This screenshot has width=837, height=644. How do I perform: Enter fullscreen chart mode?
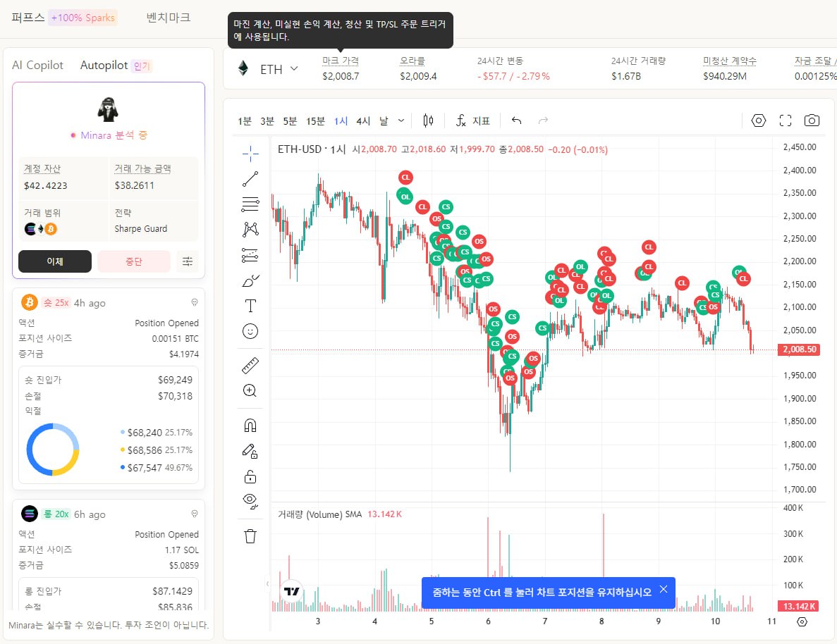tap(785, 120)
